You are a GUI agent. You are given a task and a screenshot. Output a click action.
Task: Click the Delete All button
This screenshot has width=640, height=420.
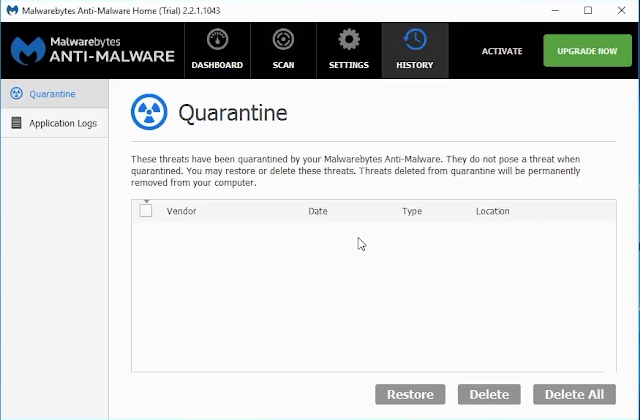574,394
